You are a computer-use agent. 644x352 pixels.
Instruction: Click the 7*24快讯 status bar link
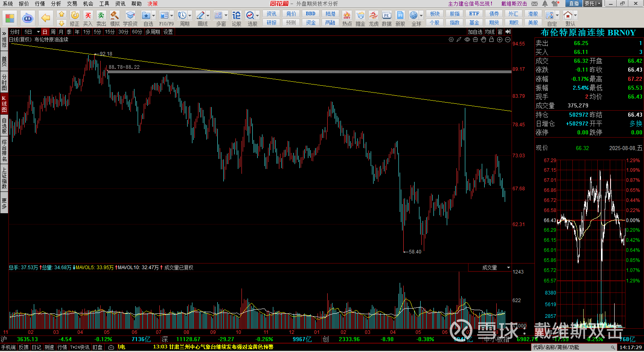[80, 347]
